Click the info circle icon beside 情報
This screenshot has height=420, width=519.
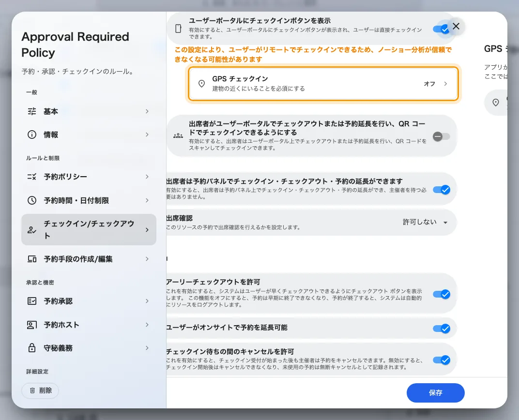[x=32, y=135]
